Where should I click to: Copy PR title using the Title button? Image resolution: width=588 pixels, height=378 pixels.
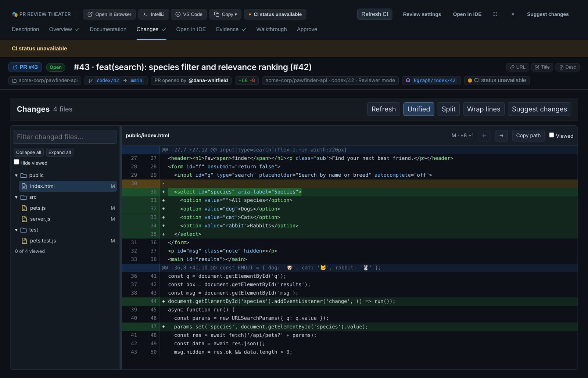pos(542,67)
